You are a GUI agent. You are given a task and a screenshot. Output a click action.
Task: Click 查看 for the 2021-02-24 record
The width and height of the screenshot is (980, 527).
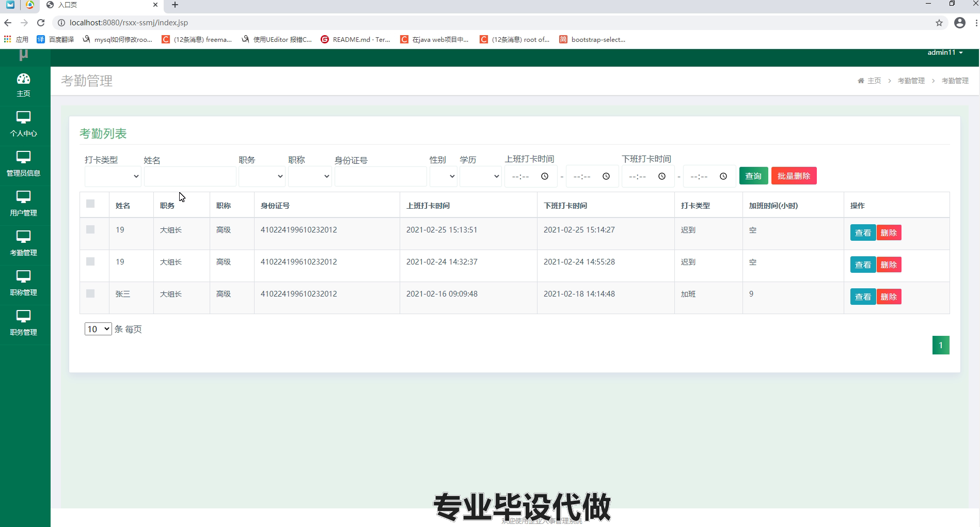[863, 265]
